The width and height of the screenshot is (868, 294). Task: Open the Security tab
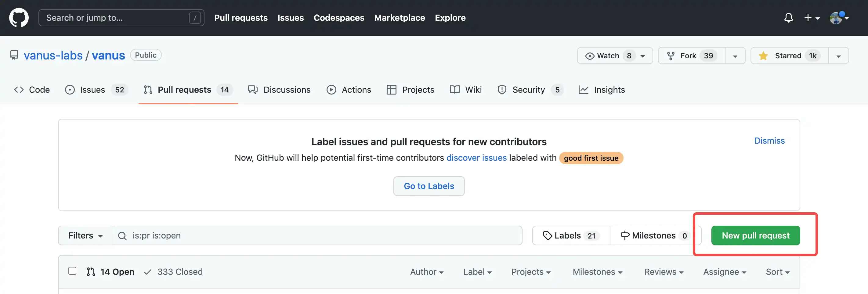(x=530, y=90)
